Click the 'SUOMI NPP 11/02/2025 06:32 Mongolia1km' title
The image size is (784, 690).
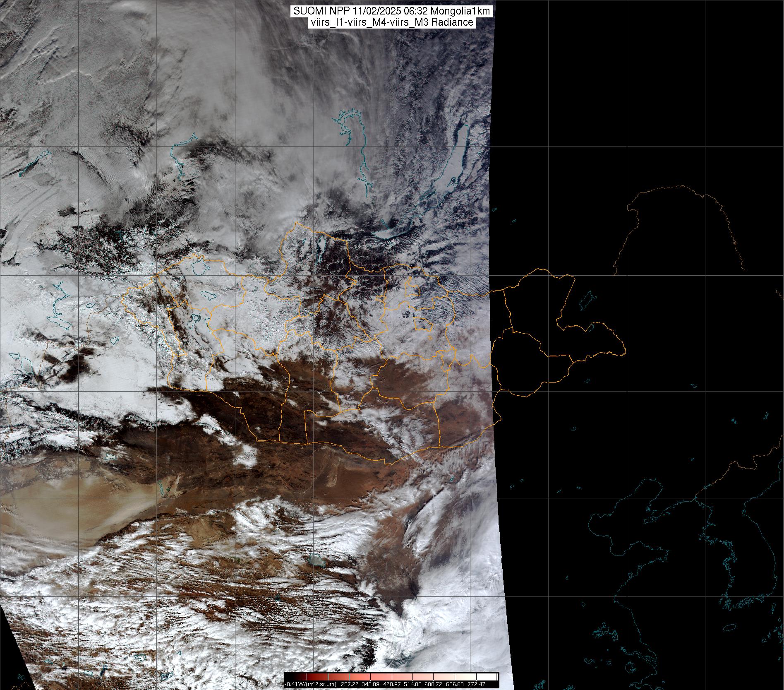click(392, 12)
